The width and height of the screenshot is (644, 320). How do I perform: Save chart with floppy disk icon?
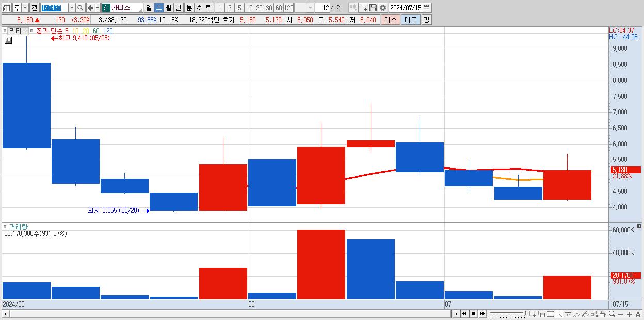[373, 8]
